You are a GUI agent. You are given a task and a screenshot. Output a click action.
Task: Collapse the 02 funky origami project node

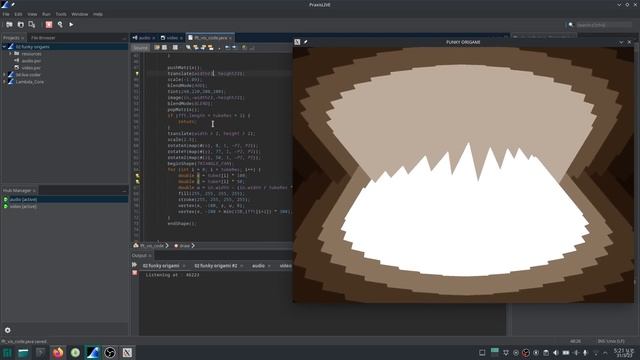pyautogui.click(x=4, y=47)
